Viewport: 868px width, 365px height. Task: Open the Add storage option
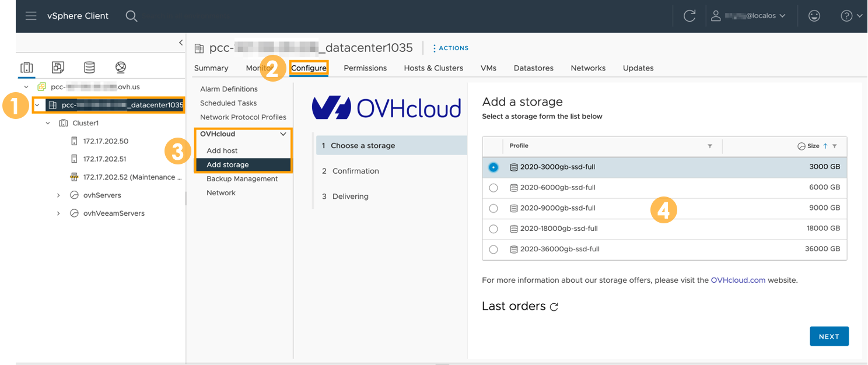(243, 165)
